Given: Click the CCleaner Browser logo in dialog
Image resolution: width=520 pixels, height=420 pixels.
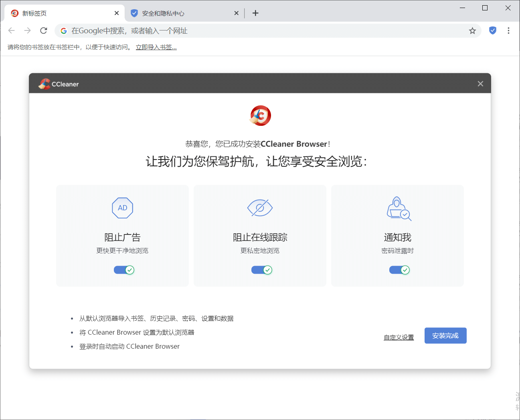Looking at the screenshot, I should (260, 116).
